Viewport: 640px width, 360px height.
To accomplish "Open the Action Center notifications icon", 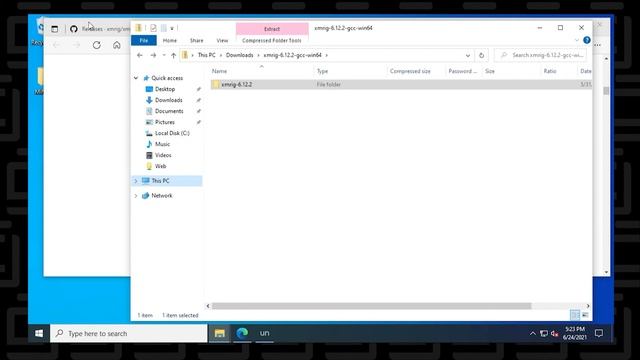I will pos(599,333).
